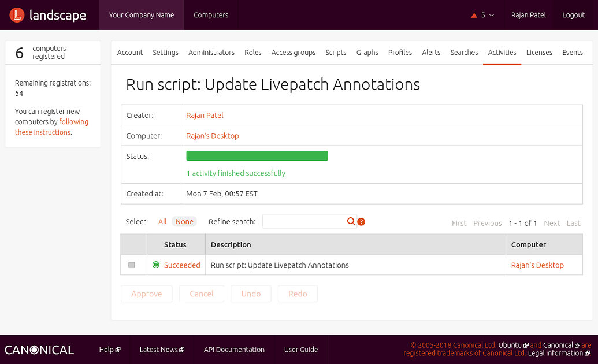This screenshot has height=364, width=598.
Task: Open search with the magnifier icon
Action: point(351,221)
